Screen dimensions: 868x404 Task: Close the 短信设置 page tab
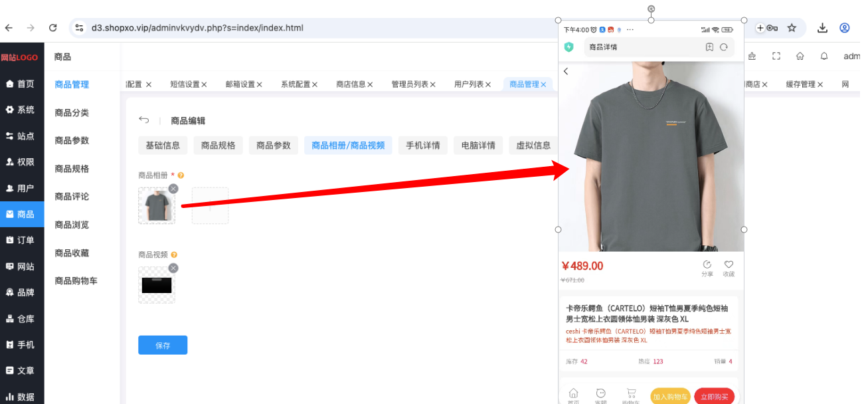click(x=204, y=84)
